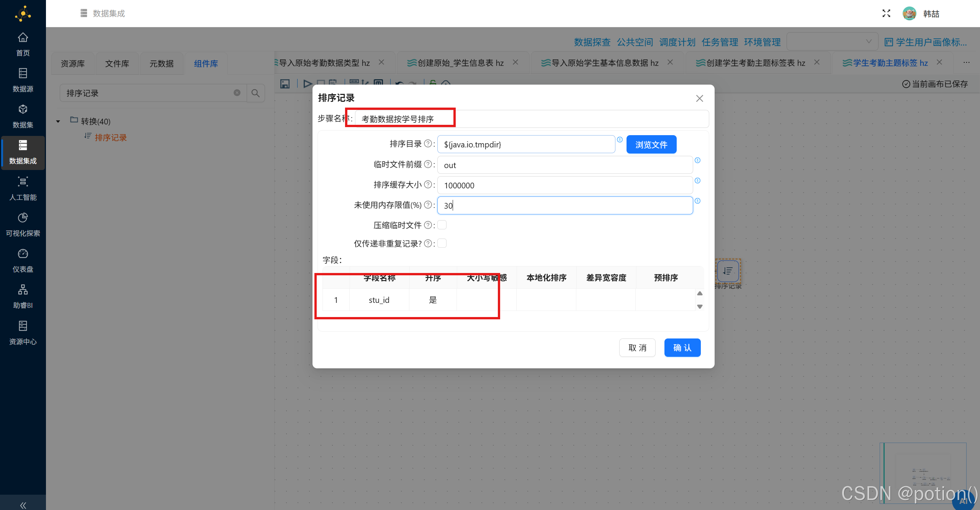Switch to the 元数据 tab
Image resolution: width=980 pixels, height=510 pixels.
162,64
